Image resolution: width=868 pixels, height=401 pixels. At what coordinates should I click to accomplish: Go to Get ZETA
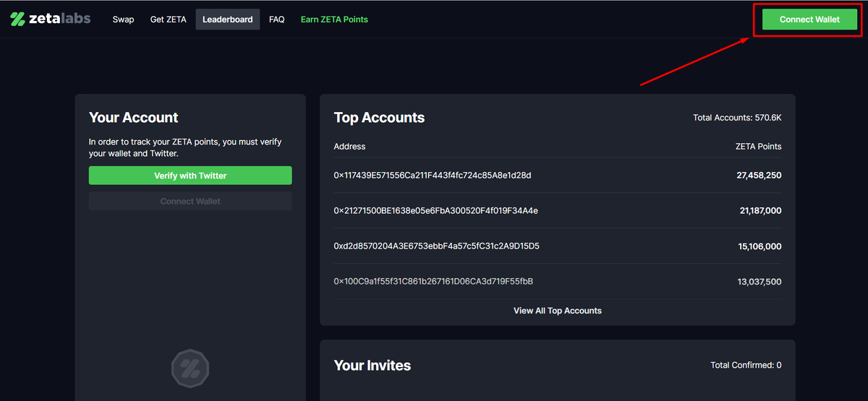click(x=168, y=20)
